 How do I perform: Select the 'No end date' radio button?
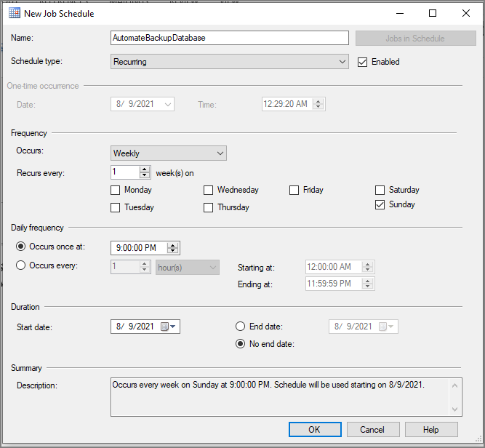241,344
